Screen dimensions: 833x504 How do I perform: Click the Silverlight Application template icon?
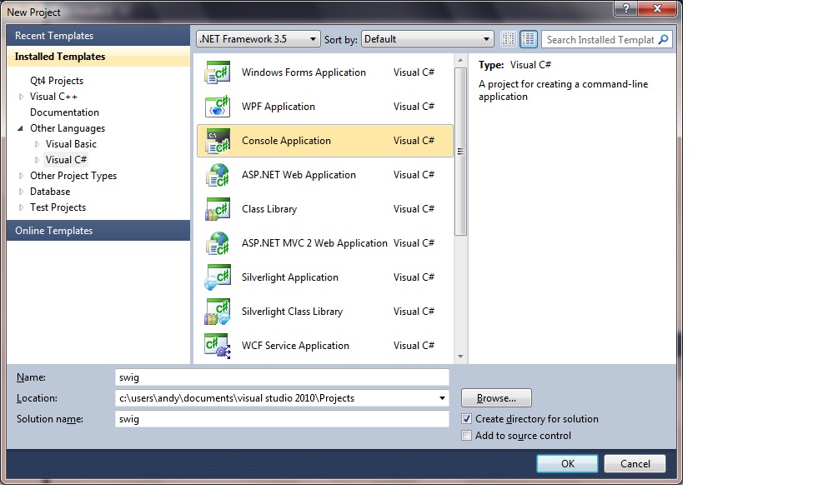pos(218,277)
